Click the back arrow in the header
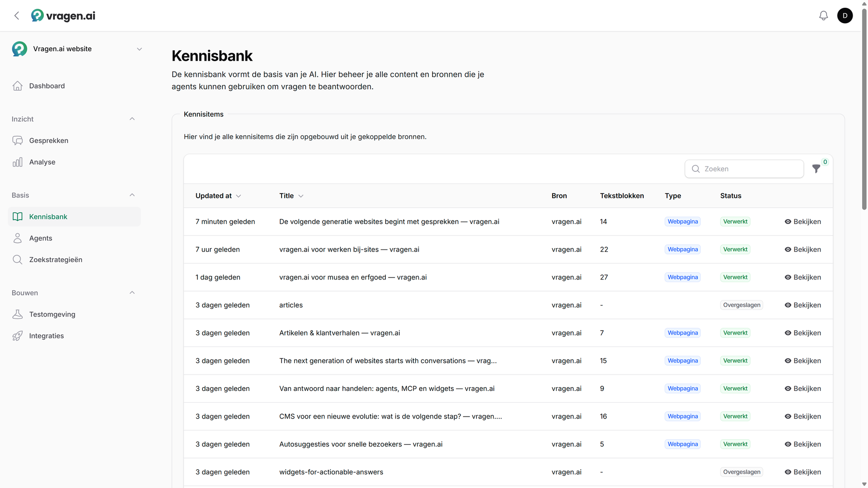The width and height of the screenshot is (868, 488). 17,16
